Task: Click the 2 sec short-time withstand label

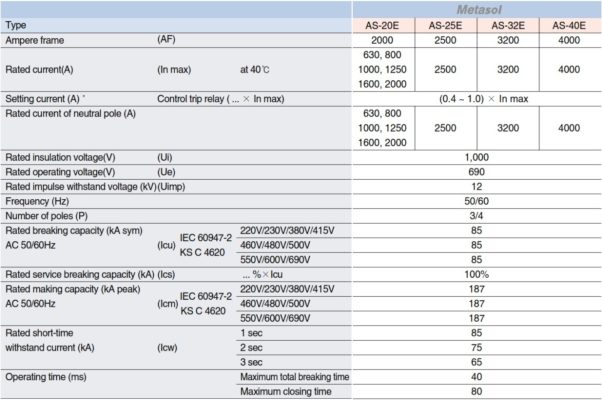Action: 253,347
